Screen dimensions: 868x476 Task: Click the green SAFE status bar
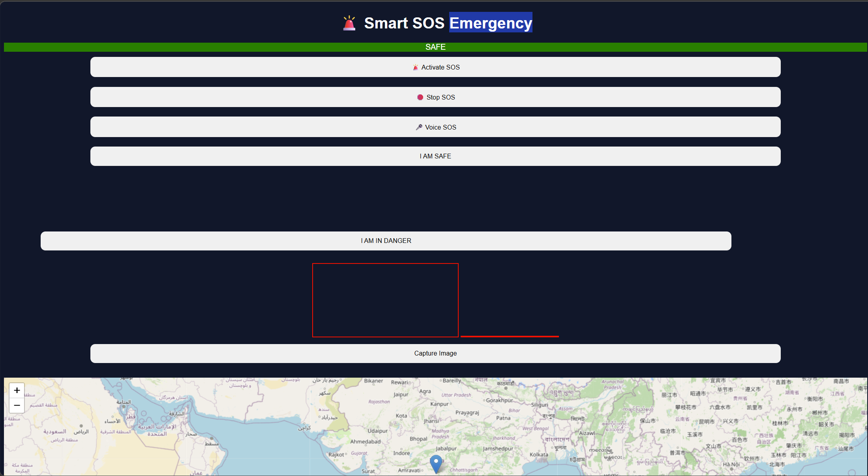coord(435,47)
